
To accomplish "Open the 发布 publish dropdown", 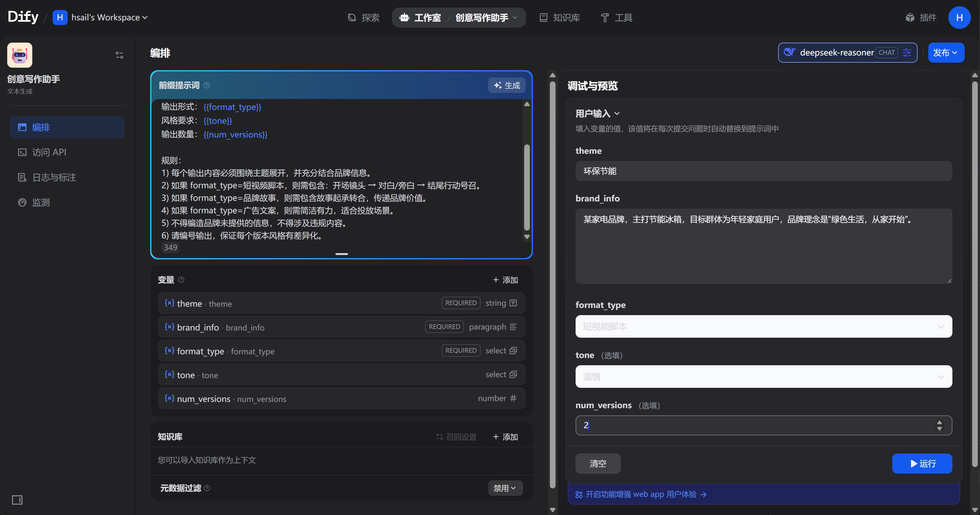I will [946, 52].
